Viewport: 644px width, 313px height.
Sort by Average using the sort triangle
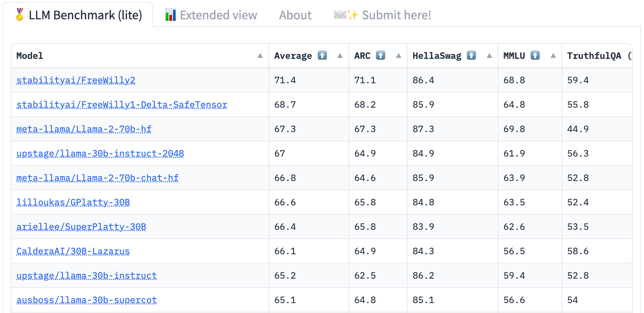tap(340, 56)
